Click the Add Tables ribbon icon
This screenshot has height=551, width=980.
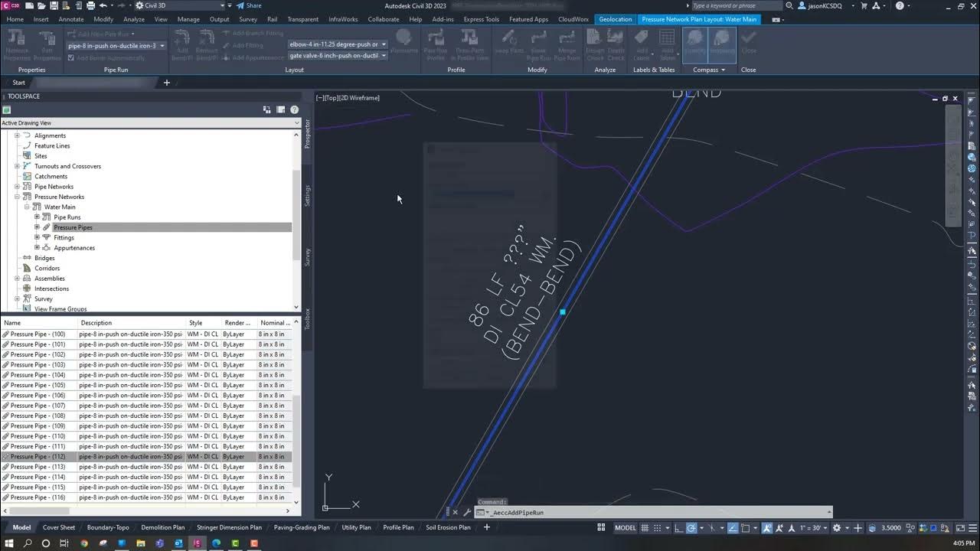(x=668, y=45)
